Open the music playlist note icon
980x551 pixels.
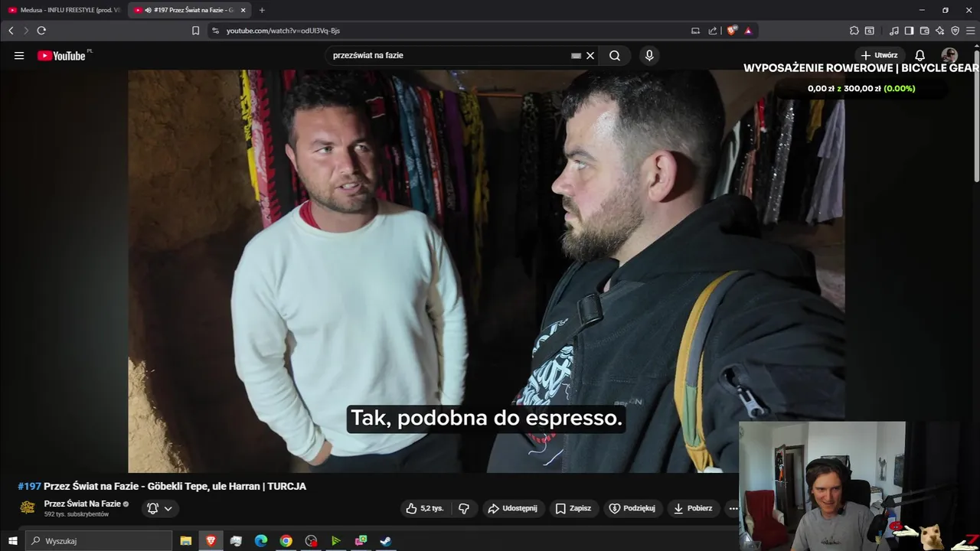(894, 31)
